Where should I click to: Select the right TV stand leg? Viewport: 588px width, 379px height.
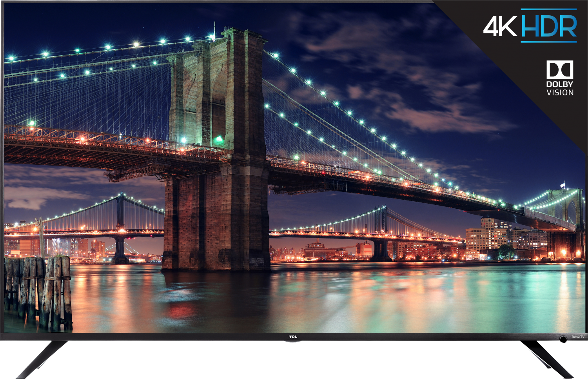click(x=551, y=359)
